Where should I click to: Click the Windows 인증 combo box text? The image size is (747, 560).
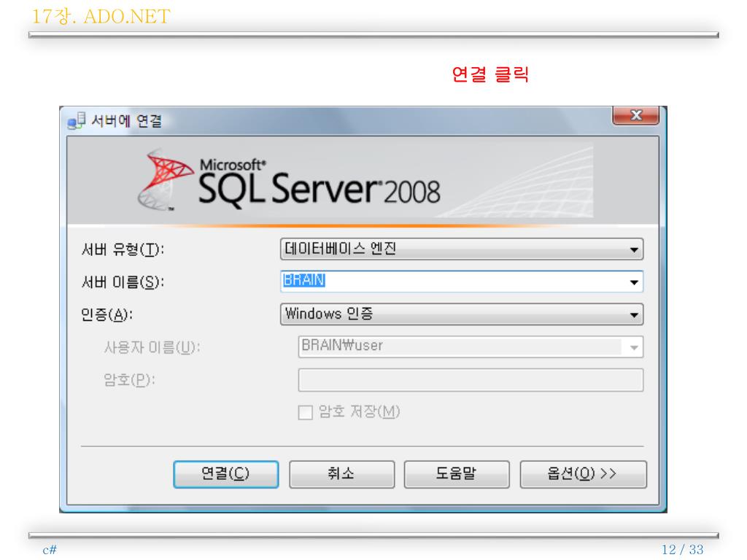coord(329,314)
